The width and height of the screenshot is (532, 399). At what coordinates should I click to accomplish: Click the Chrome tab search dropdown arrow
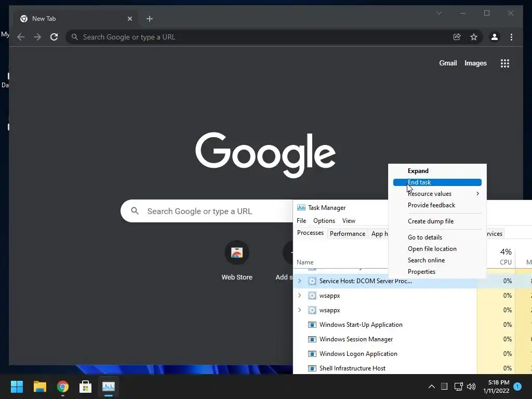pos(438,13)
